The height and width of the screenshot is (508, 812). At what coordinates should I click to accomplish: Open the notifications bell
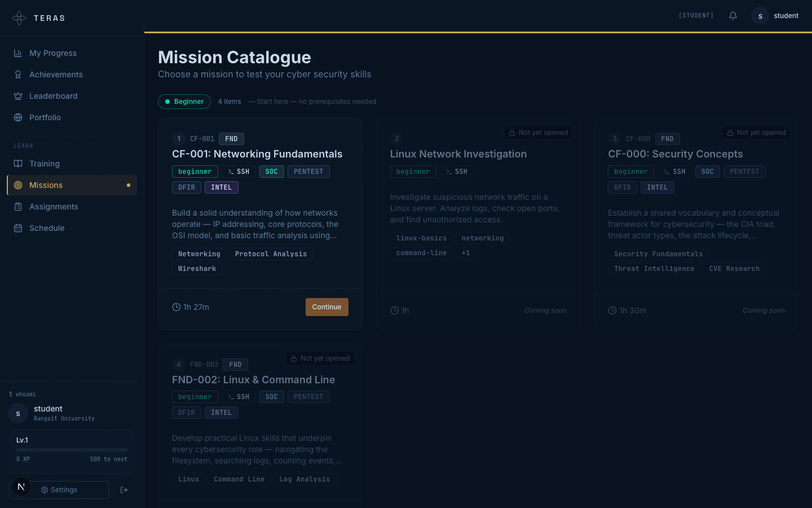(733, 16)
